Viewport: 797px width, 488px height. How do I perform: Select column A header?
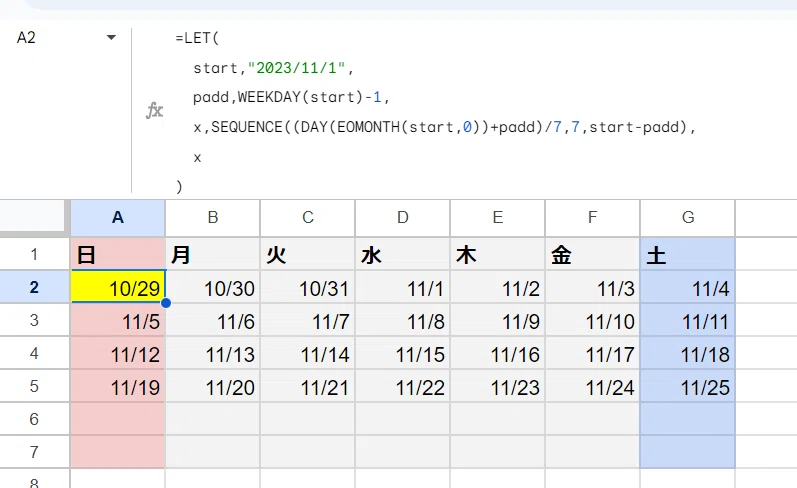118,218
